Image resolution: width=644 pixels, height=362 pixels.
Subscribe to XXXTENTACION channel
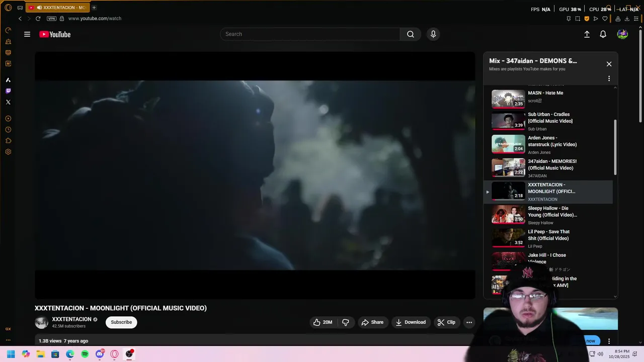coord(121,322)
